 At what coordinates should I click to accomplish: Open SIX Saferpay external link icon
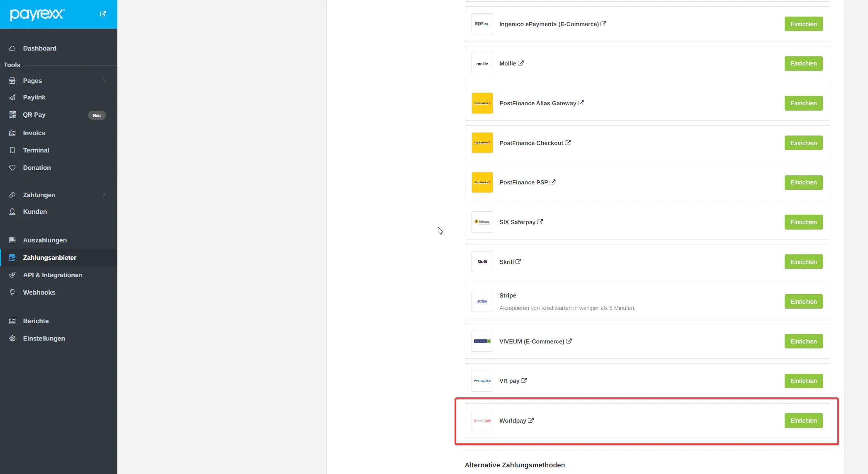[540, 222]
